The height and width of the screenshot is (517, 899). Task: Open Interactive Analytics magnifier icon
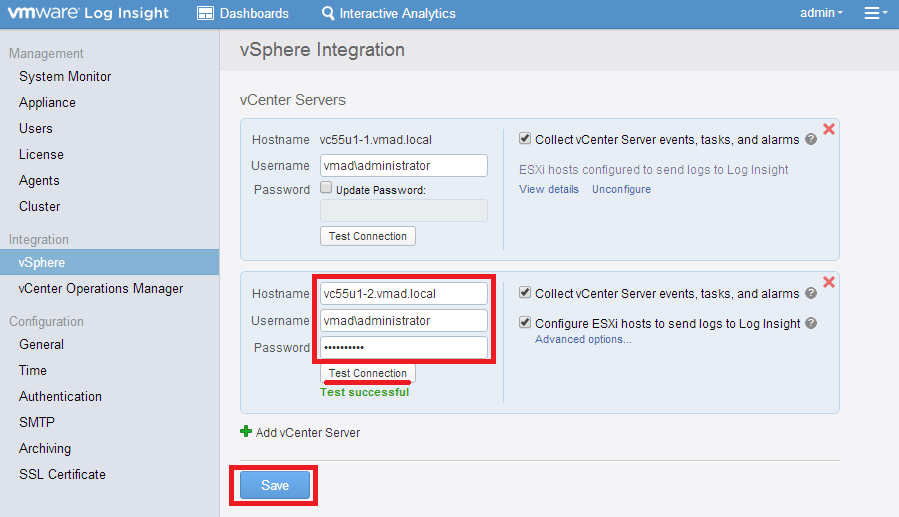[x=328, y=13]
